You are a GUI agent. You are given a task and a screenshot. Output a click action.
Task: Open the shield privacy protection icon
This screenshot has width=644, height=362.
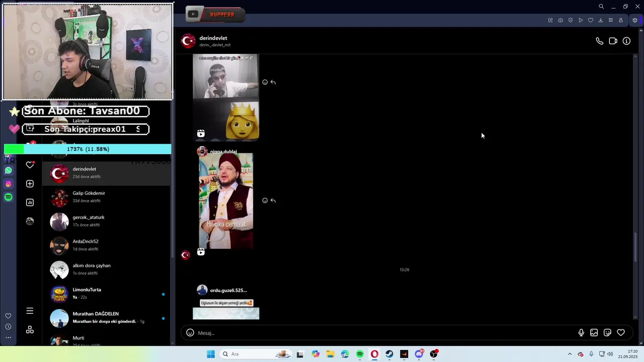[571, 20]
